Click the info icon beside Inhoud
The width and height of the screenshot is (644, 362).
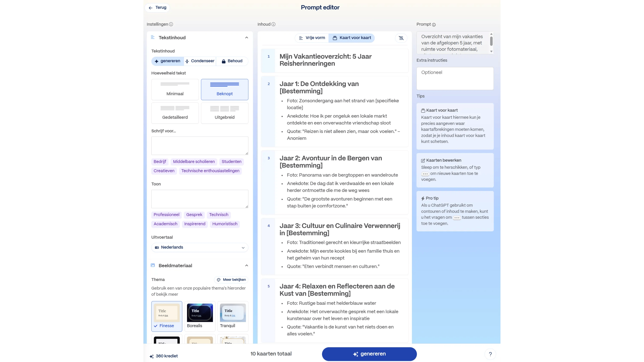273,24
